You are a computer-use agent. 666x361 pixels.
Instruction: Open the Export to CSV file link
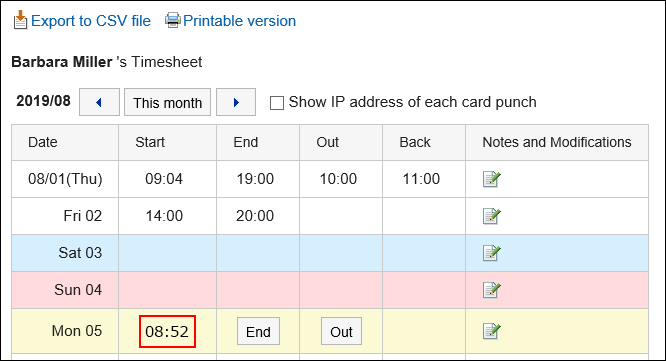(91, 21)
